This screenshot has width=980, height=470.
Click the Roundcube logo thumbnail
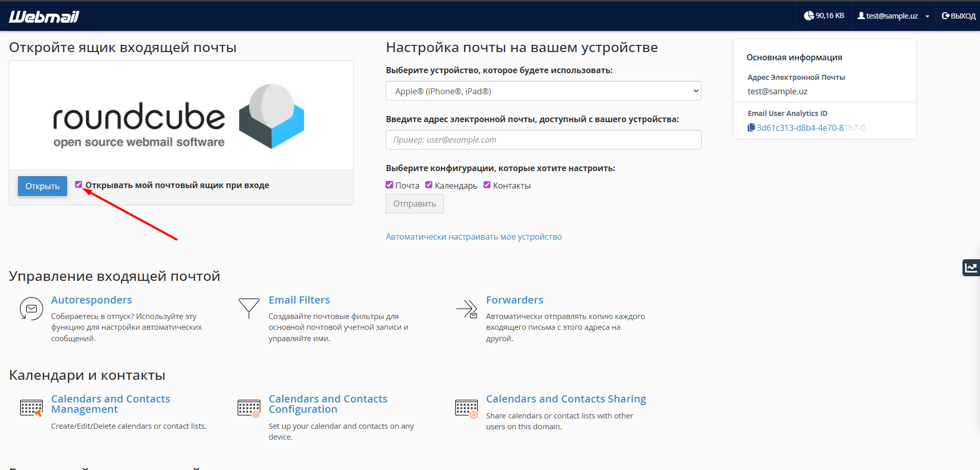tap(181, 116)
